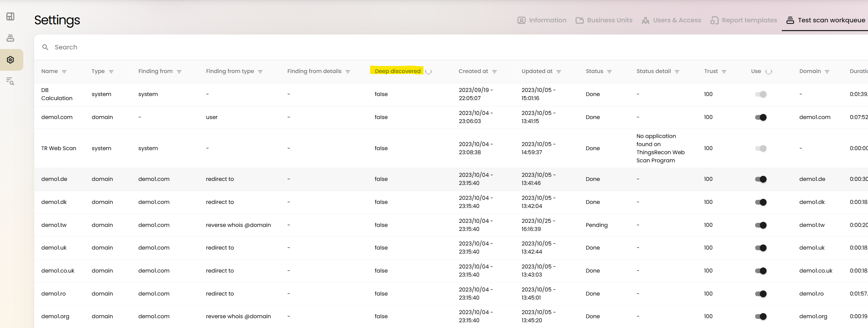This screenshot has height=328, width=868.
Task: Toggle Use switch for demo1.ro row
Action: [x=761, y=294]
